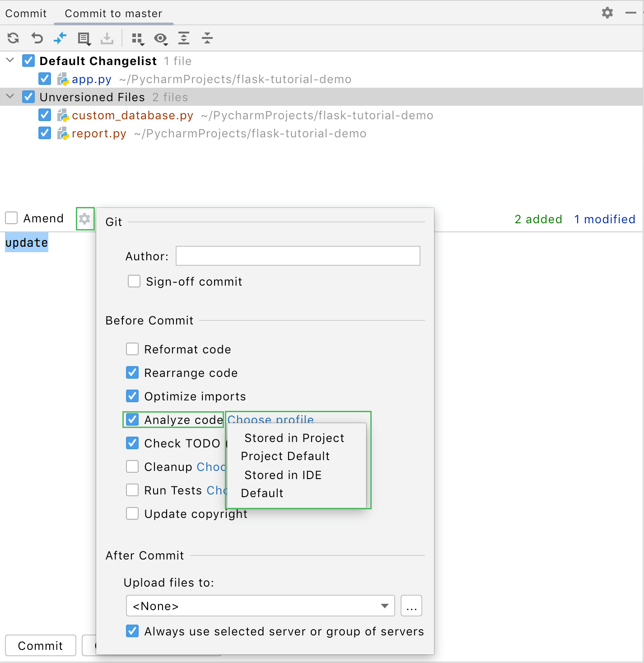
Task: Open the Upload files to dropdown
Action: coord(384,606)
